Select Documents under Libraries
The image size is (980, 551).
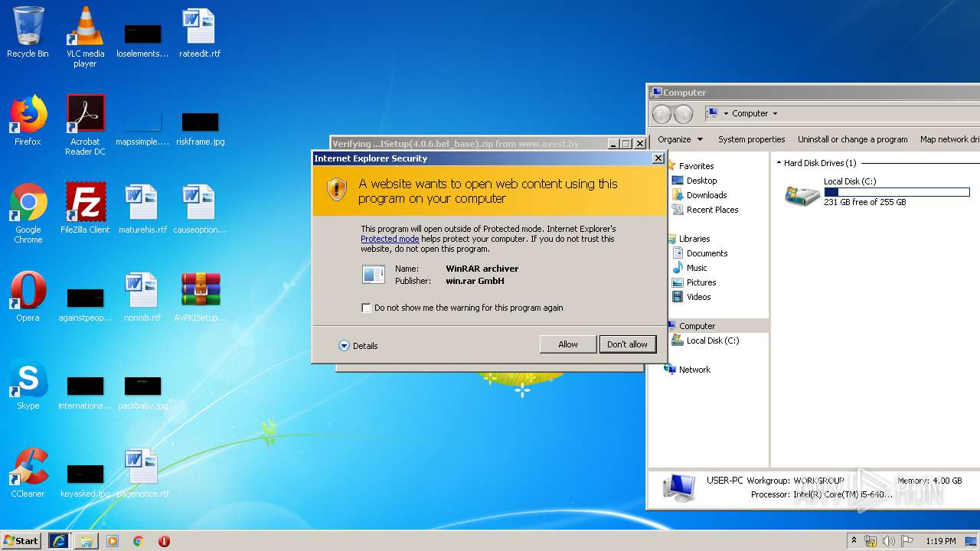707,253
